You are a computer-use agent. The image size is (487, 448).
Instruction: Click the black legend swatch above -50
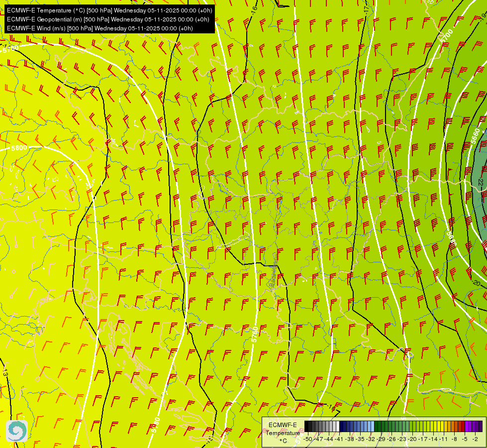(x=306, y=426)
